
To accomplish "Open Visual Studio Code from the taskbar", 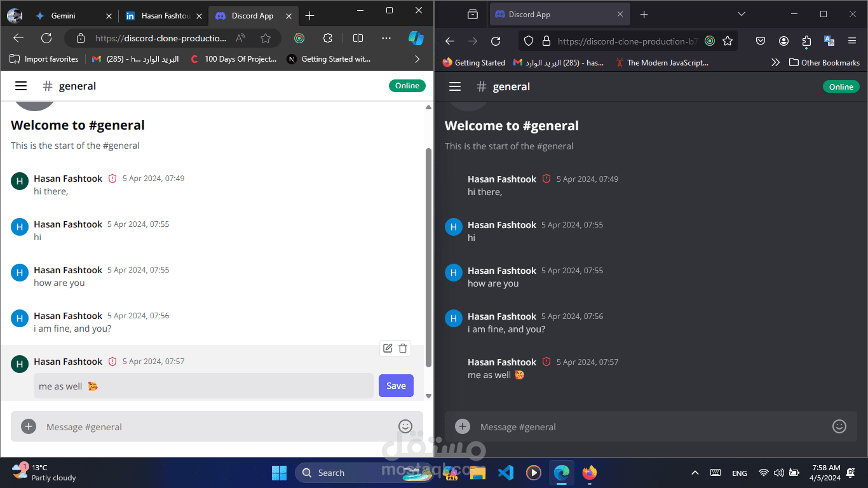I will tap(505, 473).
